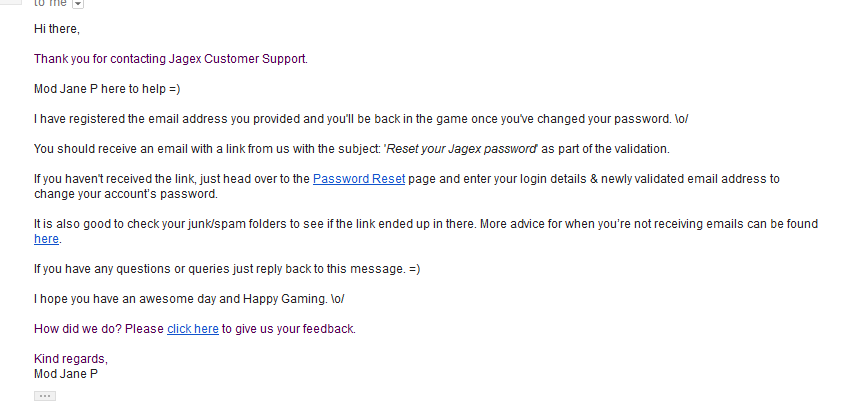Image resolution: width=866 pixels, height=420 pixels.
Task: Click the 'I hope you have an awesome day' line
Action: (189, 299)
